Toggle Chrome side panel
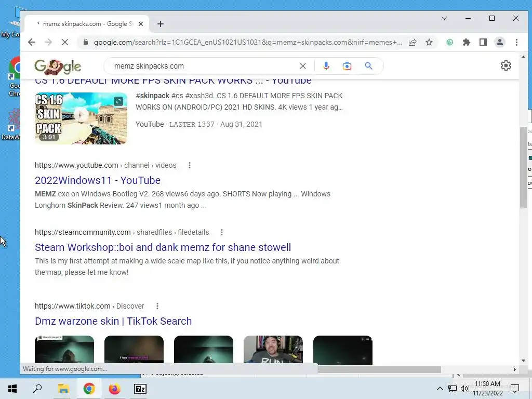 click(483, 42)
